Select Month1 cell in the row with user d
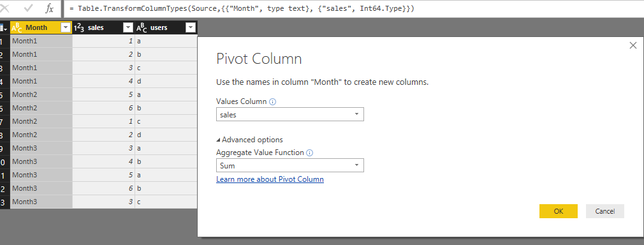The image size is (644, 245). [x=41, y=82]
